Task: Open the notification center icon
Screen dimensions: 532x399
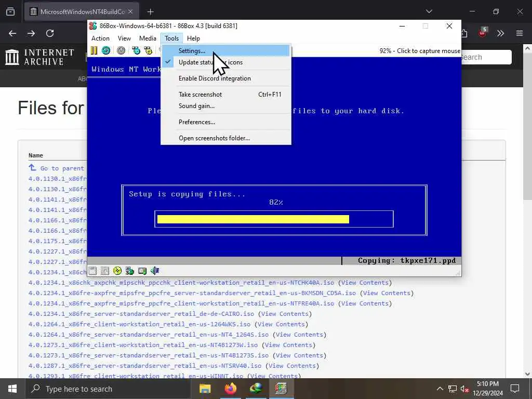Action: click(x=515, y=389)
